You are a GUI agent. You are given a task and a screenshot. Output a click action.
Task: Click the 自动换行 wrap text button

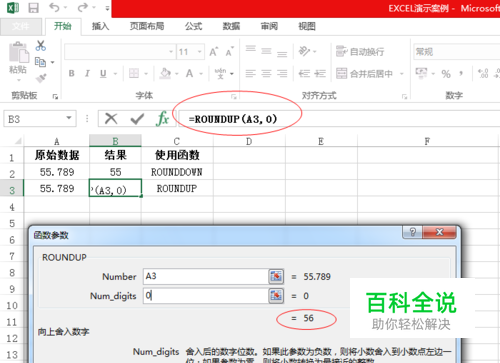(x=360, y=52)
